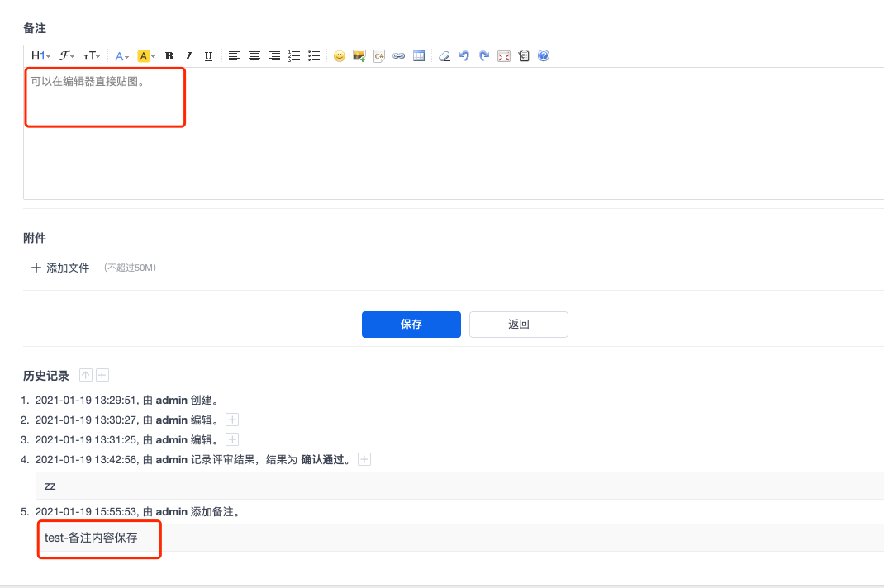Insert bulleted list
This screenshot has height=588, width=884.
coord(314,56)
